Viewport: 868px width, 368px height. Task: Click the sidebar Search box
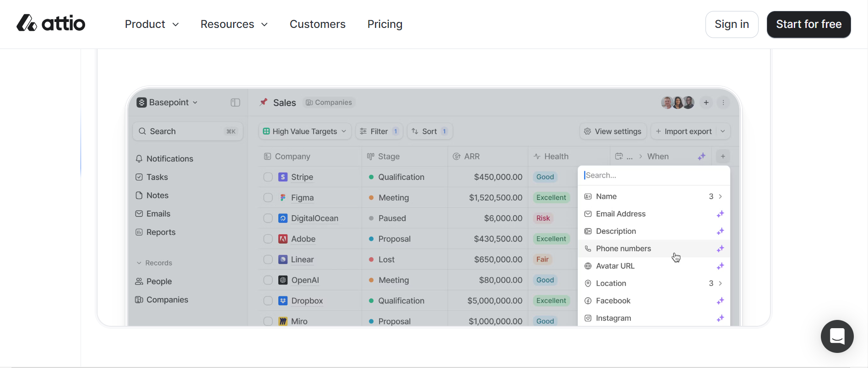[x=187, y=131]
